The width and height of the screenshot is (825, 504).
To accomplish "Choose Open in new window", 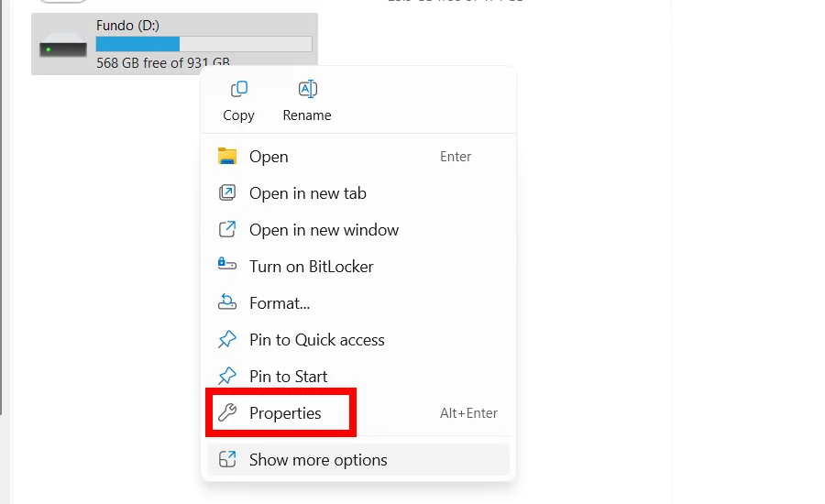I will (324, 230).
